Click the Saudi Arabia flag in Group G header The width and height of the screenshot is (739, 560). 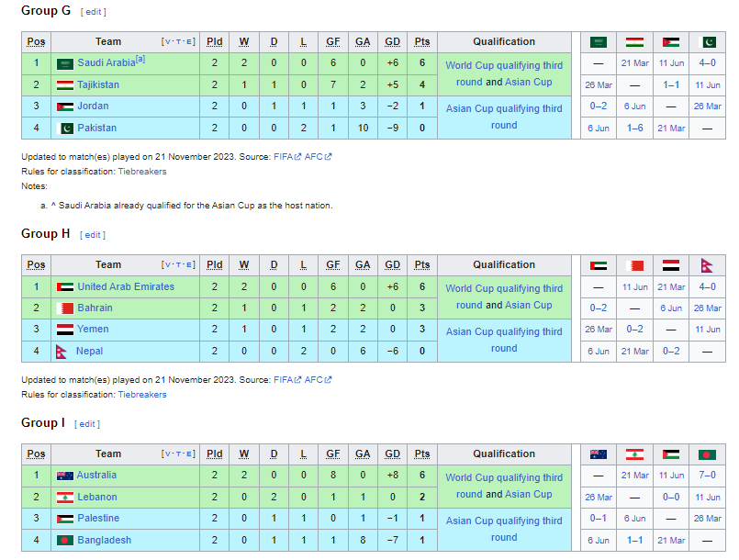(x=599, y=41)
